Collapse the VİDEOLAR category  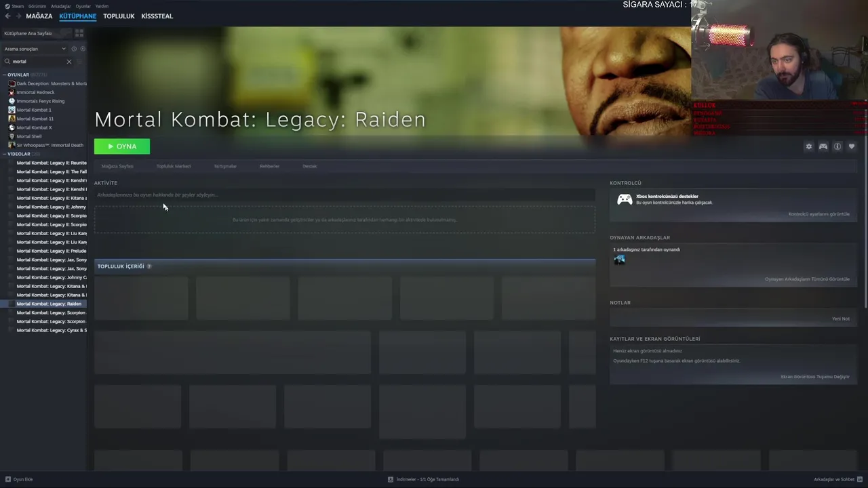[x=19, y=154]
